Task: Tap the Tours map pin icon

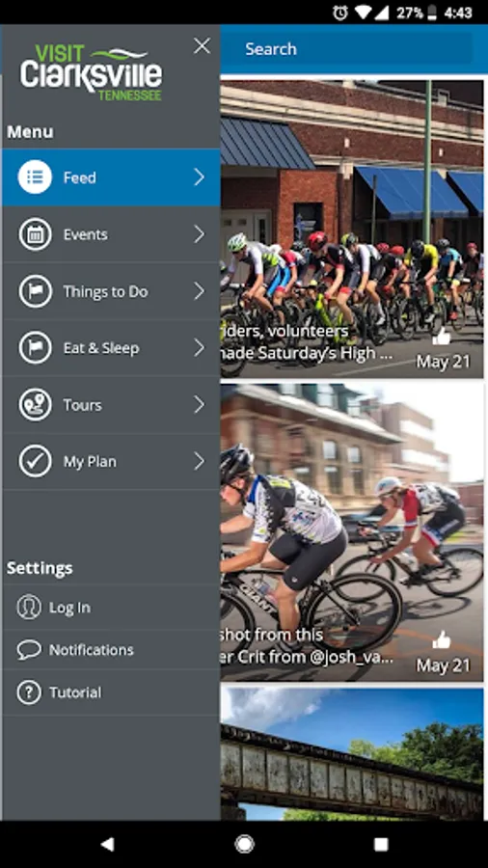Action: coord(35,405)
